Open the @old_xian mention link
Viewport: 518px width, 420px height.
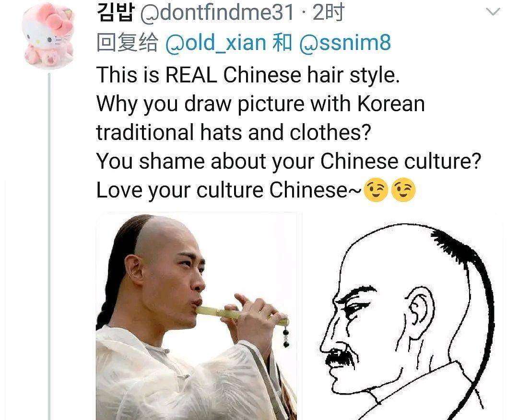(215, 43)
